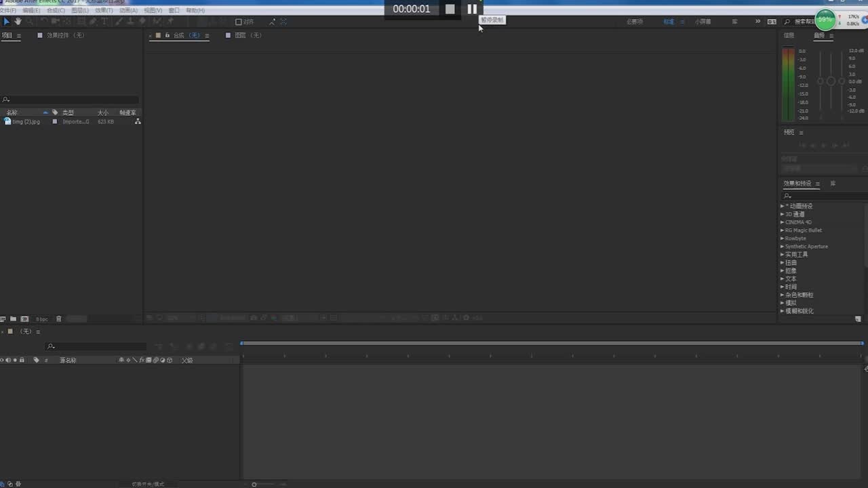Click the 3D layer cube switch column header
Viewport: 868px width, 488px height.
coord(169,360)
